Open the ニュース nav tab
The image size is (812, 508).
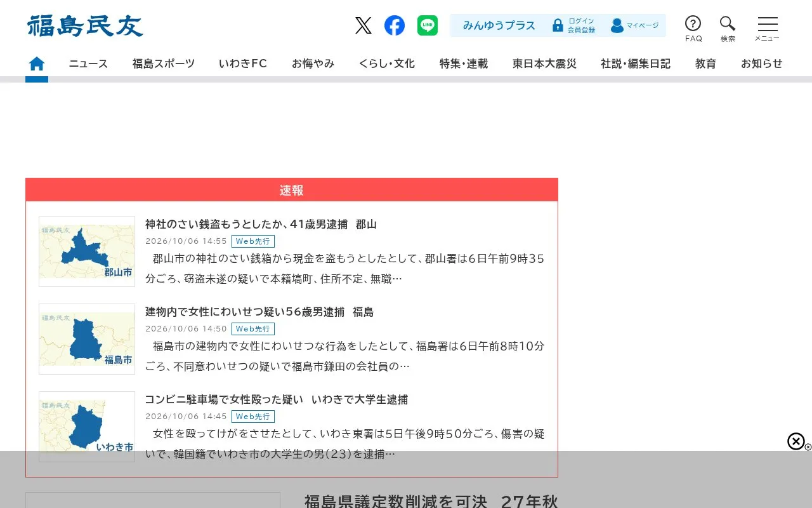click(89, 63)
